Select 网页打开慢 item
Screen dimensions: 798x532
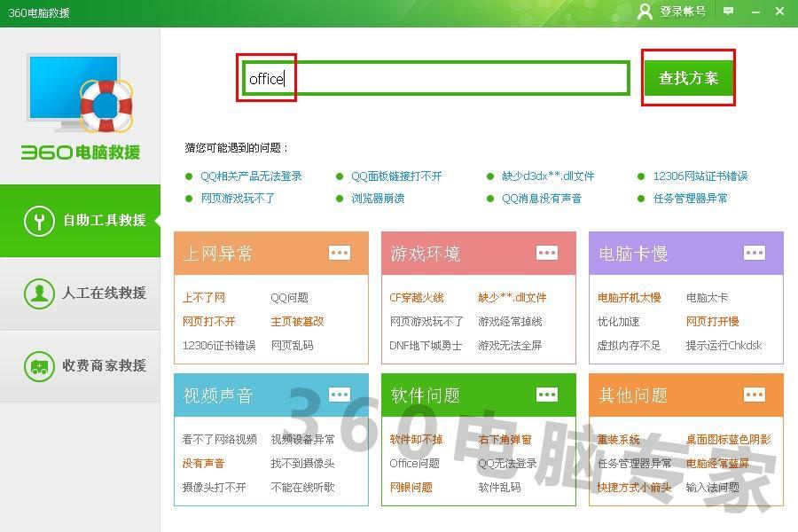pyautogui.click(x=712, y=321)
